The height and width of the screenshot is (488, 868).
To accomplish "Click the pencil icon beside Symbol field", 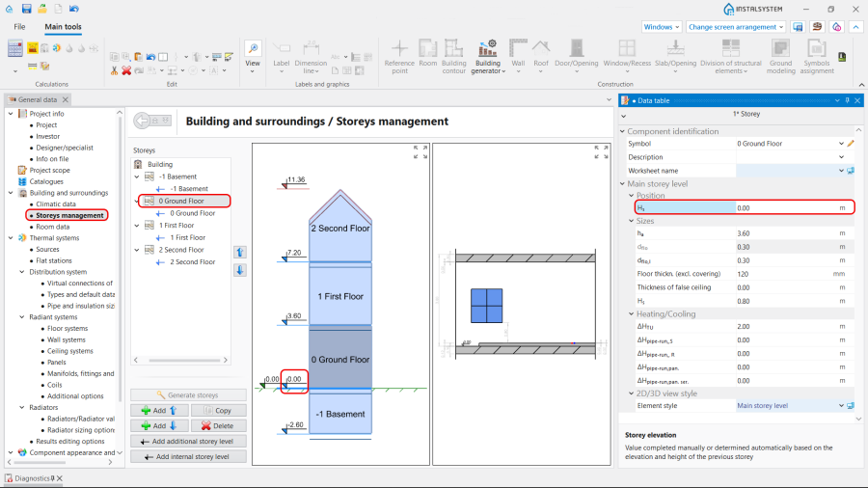I will coord(851,144).
